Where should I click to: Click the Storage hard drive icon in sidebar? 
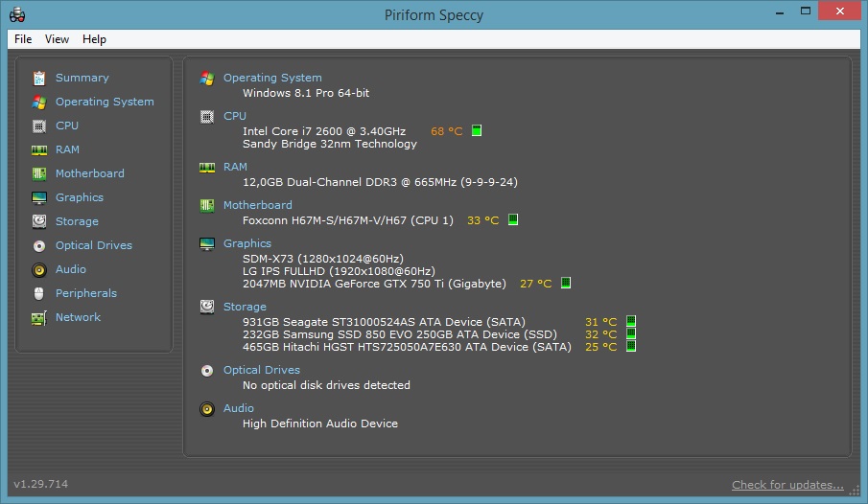point(38,221)
